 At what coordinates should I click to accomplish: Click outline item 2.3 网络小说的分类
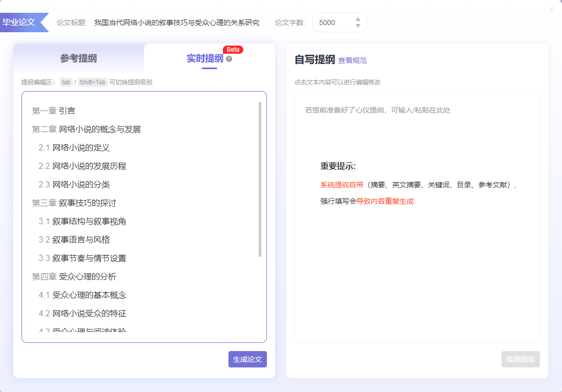coord(74,185)
